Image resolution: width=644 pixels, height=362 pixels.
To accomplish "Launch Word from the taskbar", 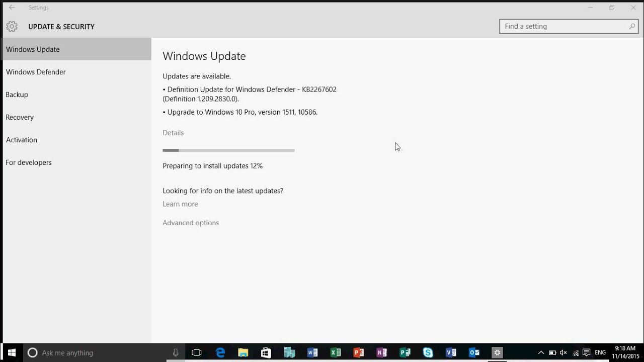I will click(312, 353).
